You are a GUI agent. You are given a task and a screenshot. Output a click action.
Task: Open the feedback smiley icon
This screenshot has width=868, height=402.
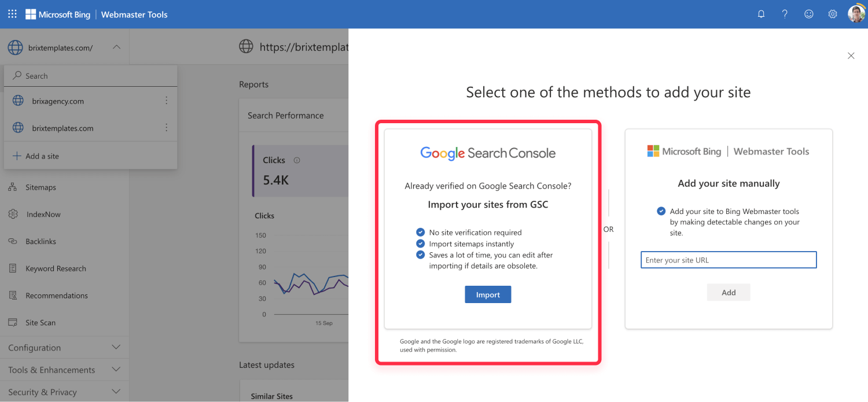click(x=808, y=14)
